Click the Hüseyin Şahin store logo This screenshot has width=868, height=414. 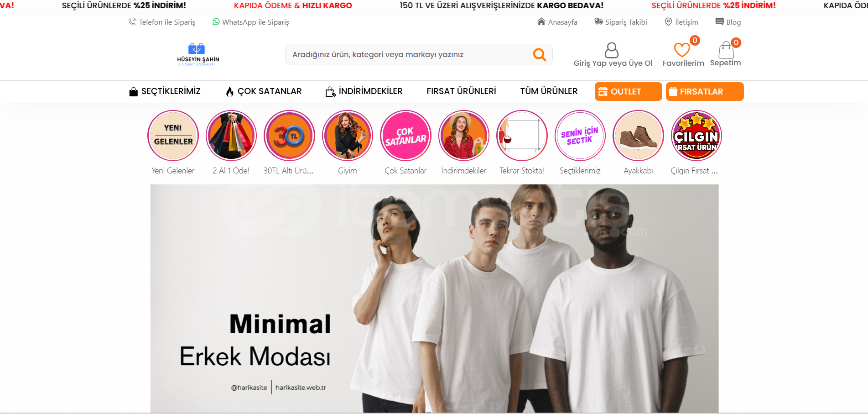pyautogui.click(x=198, y=55)
